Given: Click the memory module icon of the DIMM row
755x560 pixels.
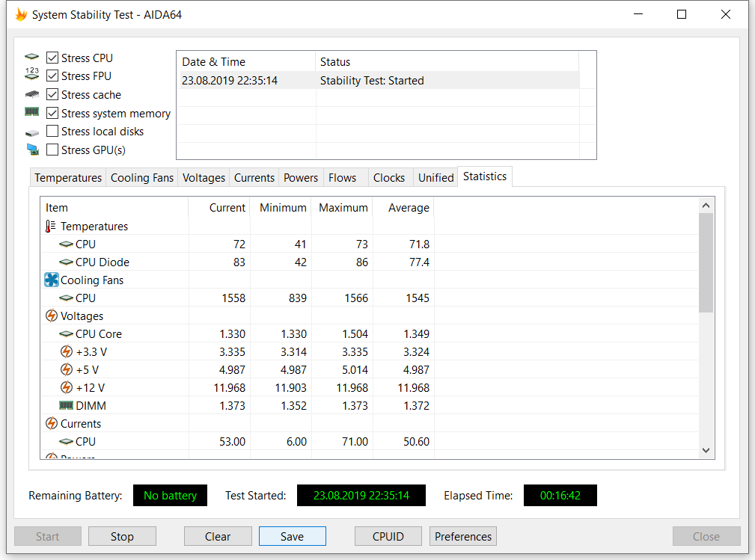Looking at the screenshot, I should click(66, 405).
